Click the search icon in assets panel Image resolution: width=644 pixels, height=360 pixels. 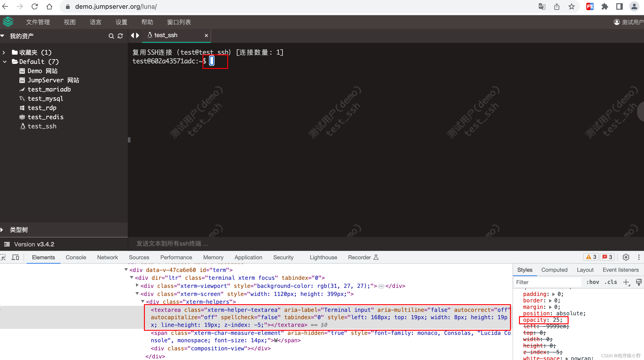point(111,36)
